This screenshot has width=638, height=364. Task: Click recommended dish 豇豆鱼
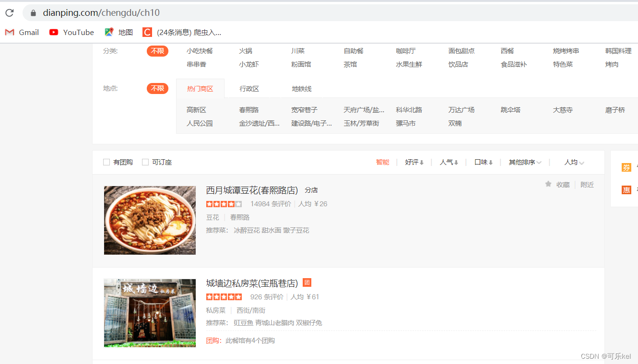coord(243,323)
